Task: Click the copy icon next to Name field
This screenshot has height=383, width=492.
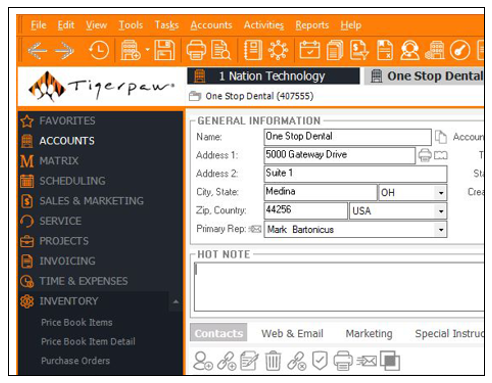Action: pyautogui.click(x=441, y=137)
